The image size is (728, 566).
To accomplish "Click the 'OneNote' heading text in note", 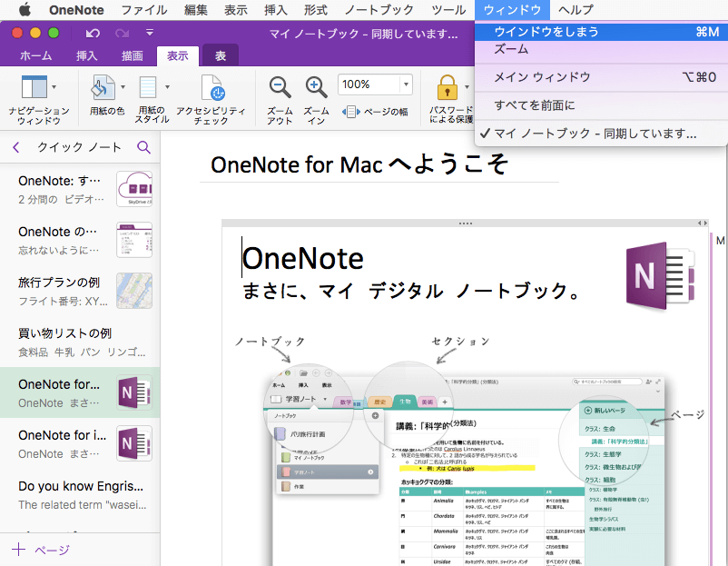I will (x=302, y=258).
